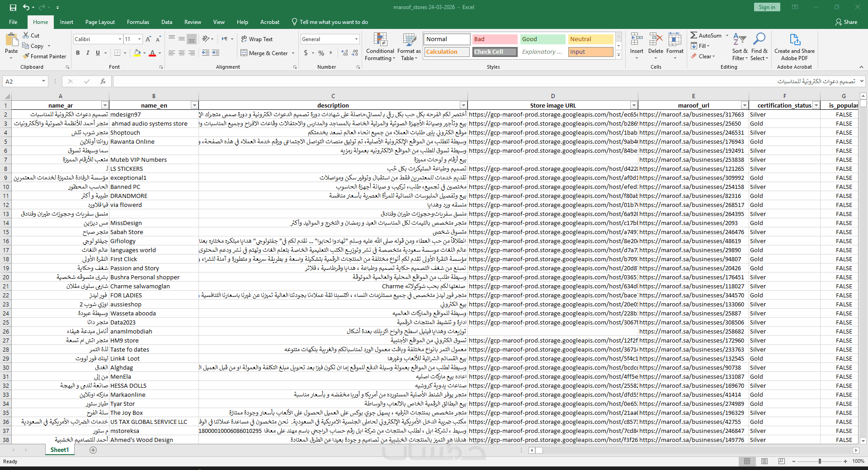Open Find & Select magnifier
Image resolution: width=868 pixels, height=470 pixels.
point(759,47)
